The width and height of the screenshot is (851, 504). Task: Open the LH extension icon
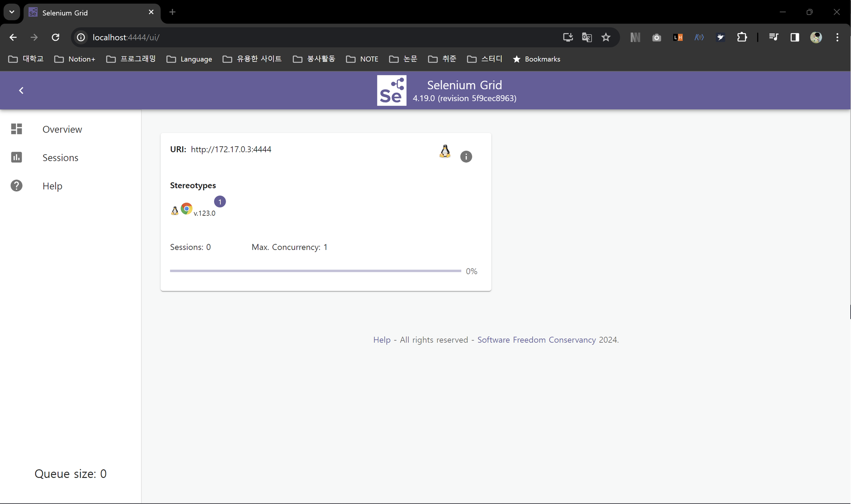678,38
